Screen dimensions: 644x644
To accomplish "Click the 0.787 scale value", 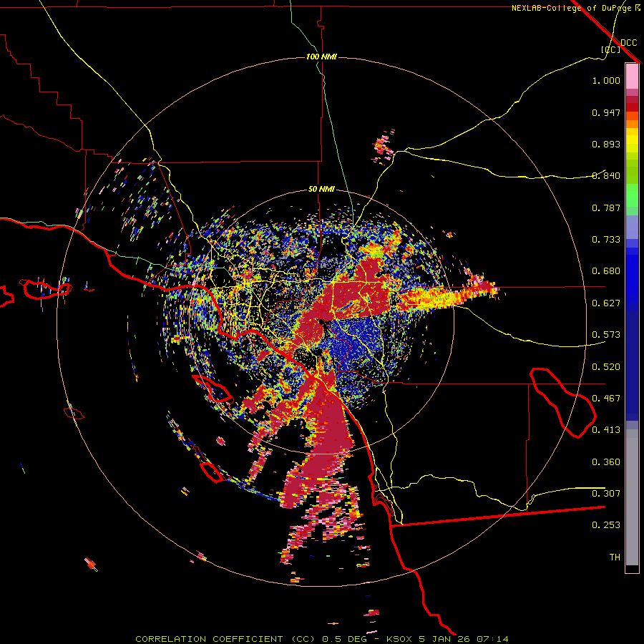I will point(606,208).
